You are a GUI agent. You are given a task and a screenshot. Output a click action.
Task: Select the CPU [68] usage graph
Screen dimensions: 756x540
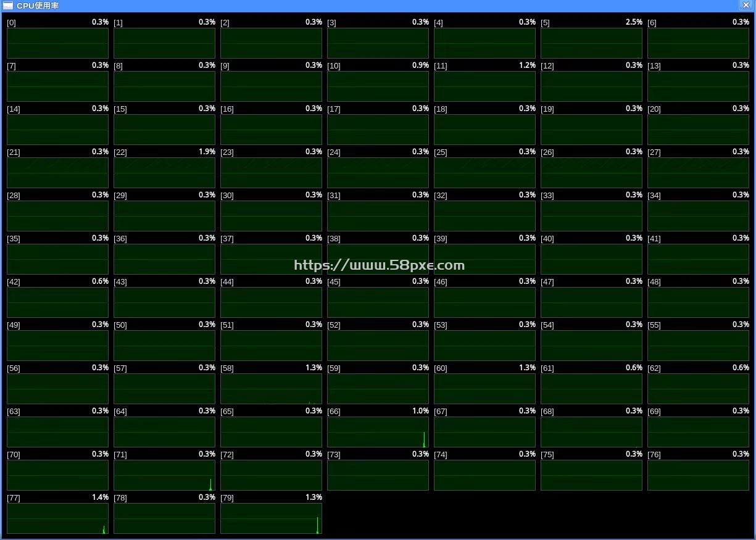(x=591, y=432)
